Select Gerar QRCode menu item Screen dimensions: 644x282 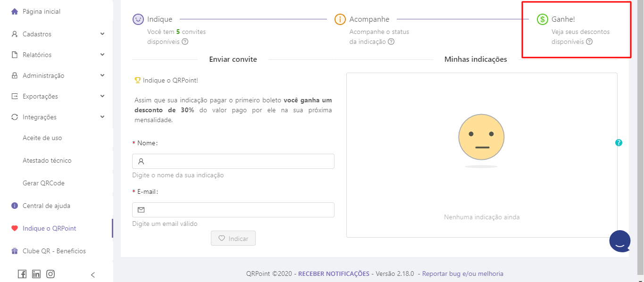pyautogui.click(x=43, y=183)
